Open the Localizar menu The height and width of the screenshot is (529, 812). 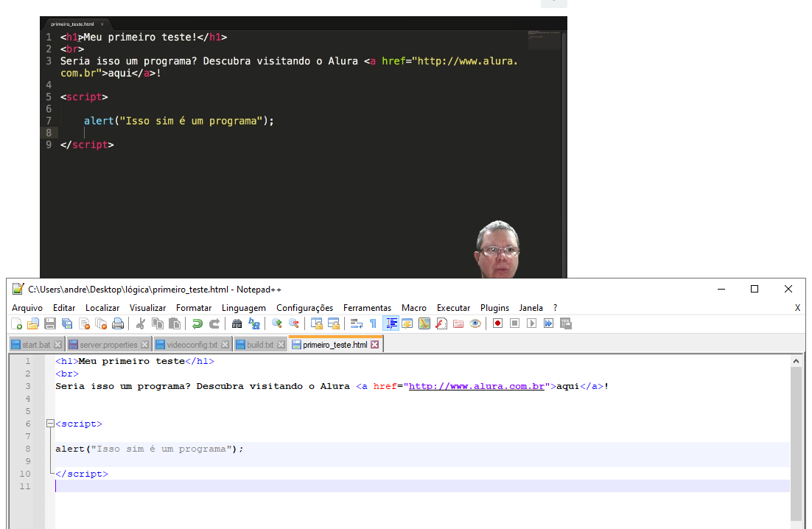(x=102, y=308)
